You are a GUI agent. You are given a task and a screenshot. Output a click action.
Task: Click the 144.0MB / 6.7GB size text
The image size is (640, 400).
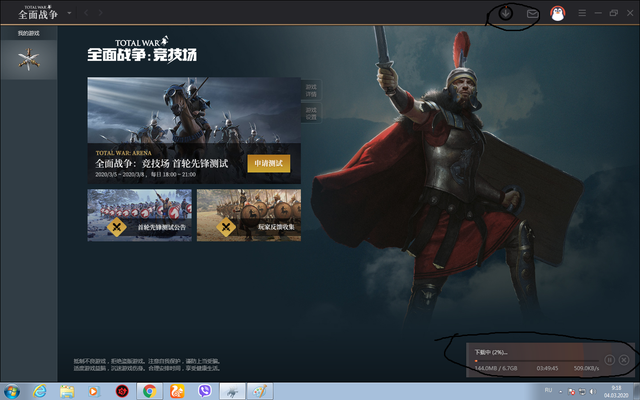[x=496, y=368]
